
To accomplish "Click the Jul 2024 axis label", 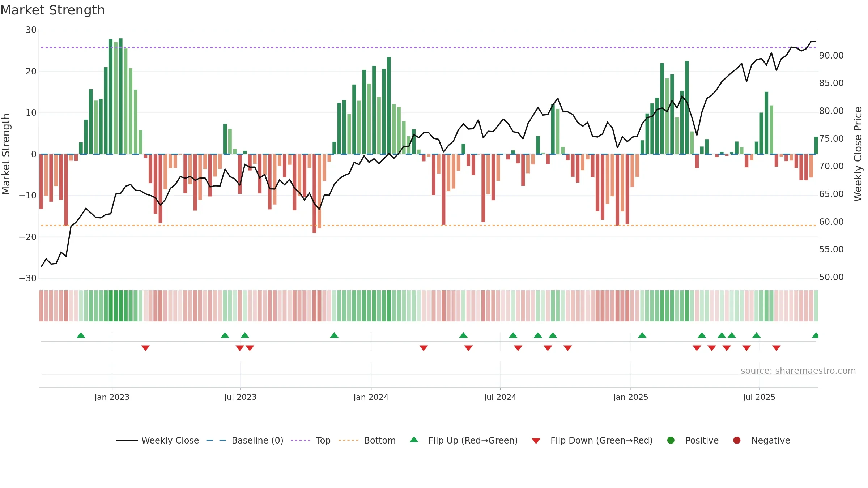I will click(x=500, y=397).
